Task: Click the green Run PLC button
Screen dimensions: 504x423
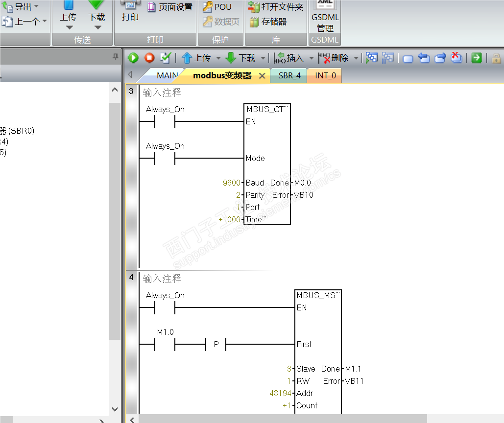Action: point(133,58)
